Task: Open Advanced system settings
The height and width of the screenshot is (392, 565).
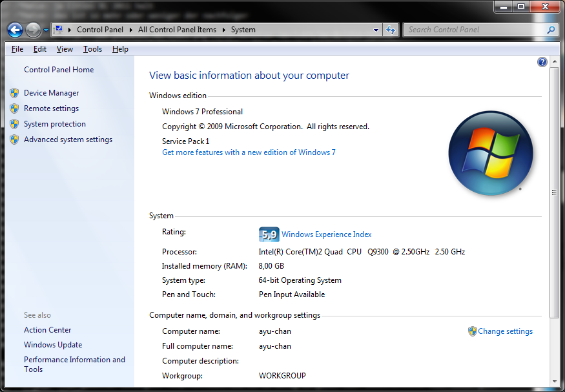Action: [x=68, y=139]
